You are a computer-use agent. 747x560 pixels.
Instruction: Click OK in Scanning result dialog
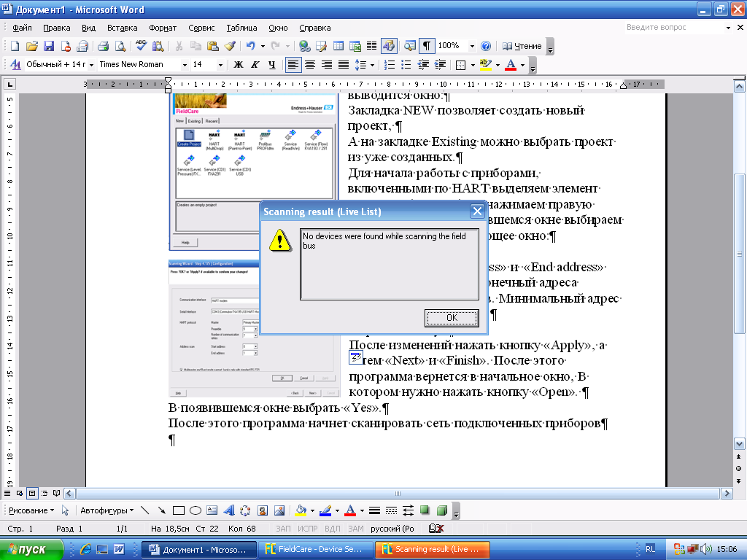(452, 318)
